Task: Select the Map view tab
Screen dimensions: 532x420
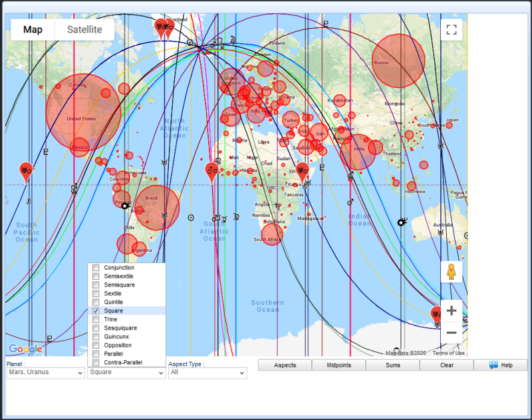Action: click(x=33, y=30)
